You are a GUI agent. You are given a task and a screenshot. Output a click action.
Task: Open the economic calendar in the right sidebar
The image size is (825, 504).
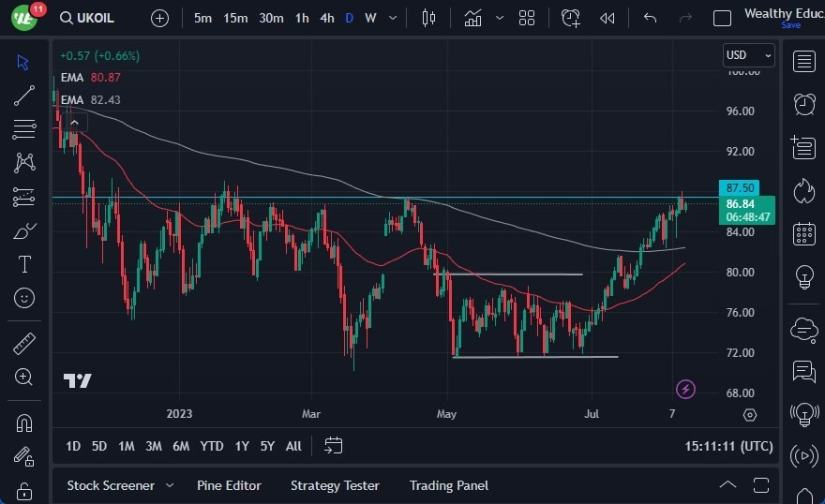(803, 233)
